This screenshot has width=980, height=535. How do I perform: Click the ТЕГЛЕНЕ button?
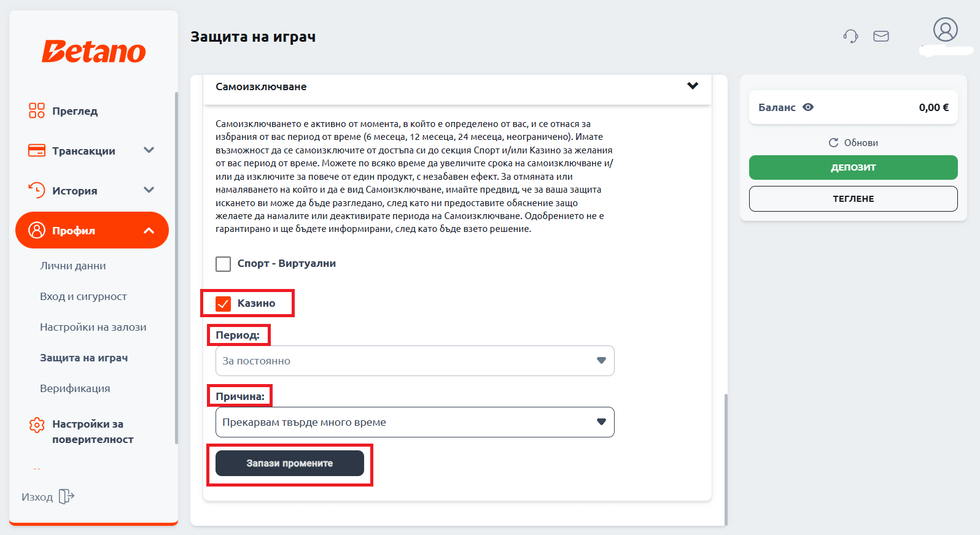click(854, 199)
